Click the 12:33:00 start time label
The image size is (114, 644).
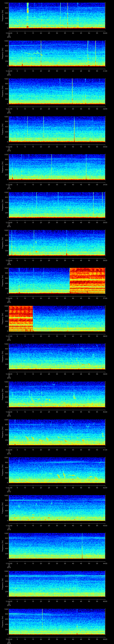(x=9, y=184)
